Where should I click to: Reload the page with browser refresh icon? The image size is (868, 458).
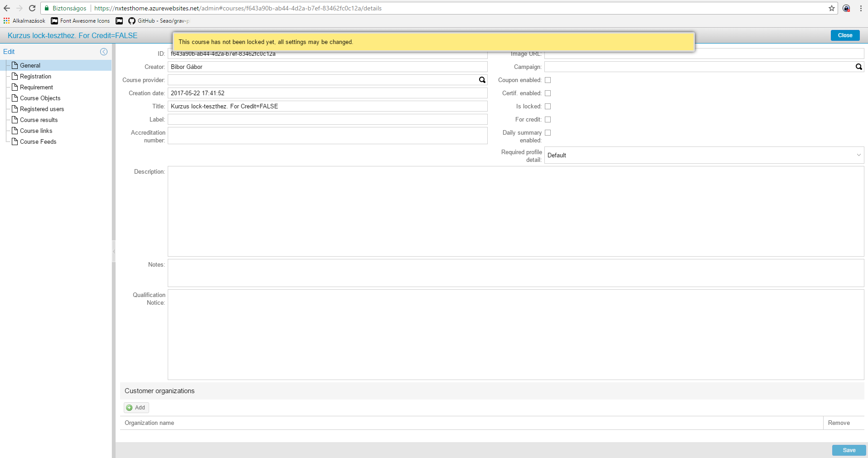coord(32,8)
